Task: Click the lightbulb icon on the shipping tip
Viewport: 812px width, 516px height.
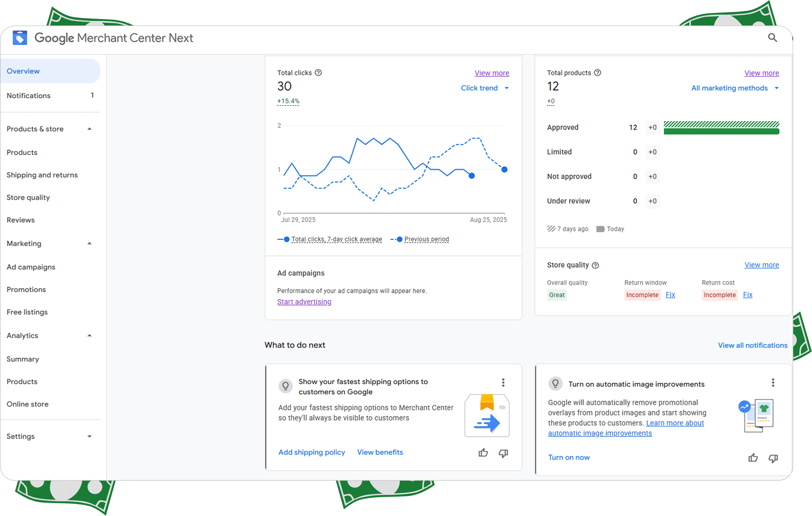Action: click(x=285, y=386)
